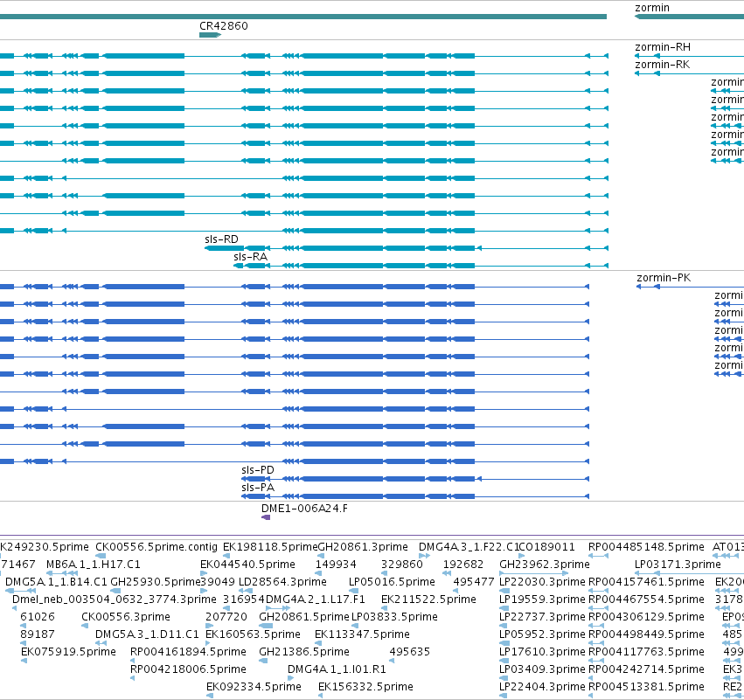Select DMG4A.1_1.I01.R1 EST label

click(x=337, y=669)
